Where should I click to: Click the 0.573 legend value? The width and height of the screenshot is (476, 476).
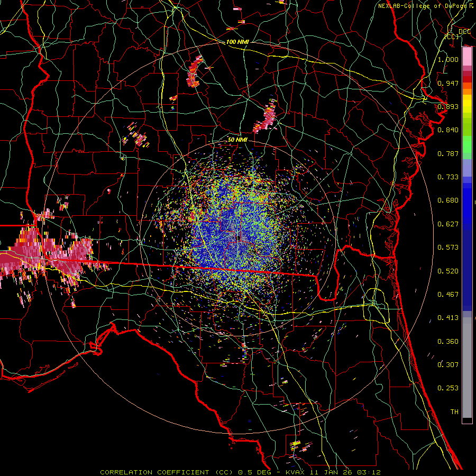[x=448, y=248]
